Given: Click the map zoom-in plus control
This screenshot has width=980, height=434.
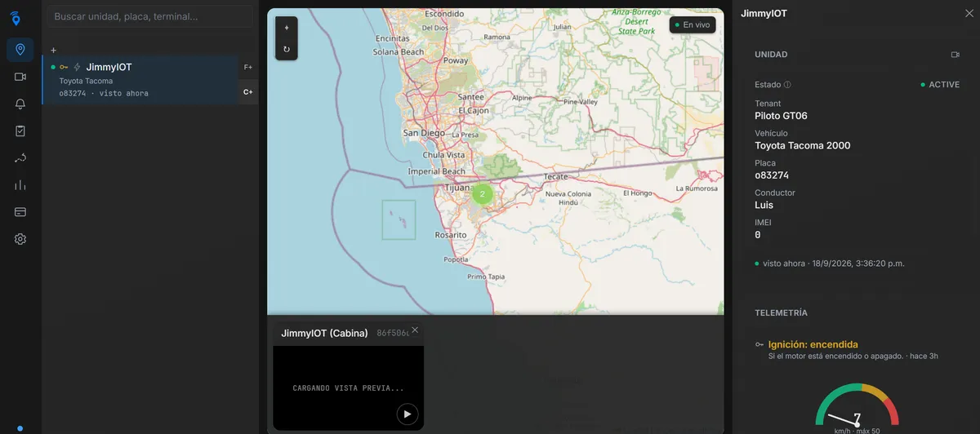Looking at the screenshot, I should [287, 28].
